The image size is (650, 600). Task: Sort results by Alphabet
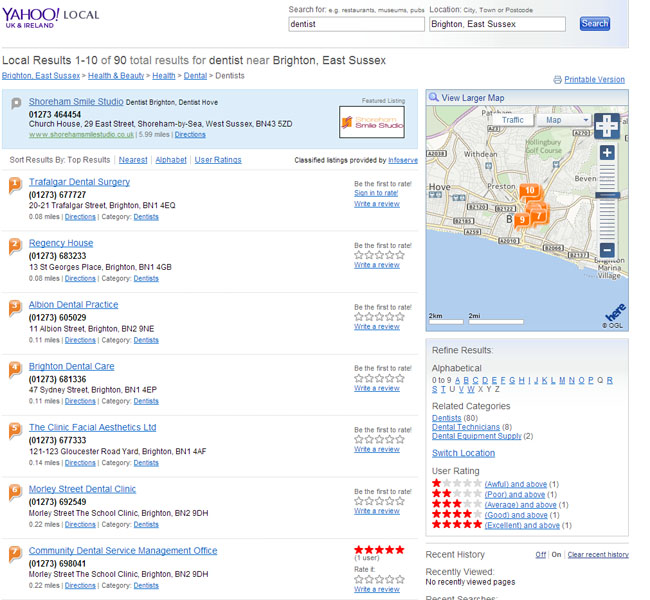171,160
